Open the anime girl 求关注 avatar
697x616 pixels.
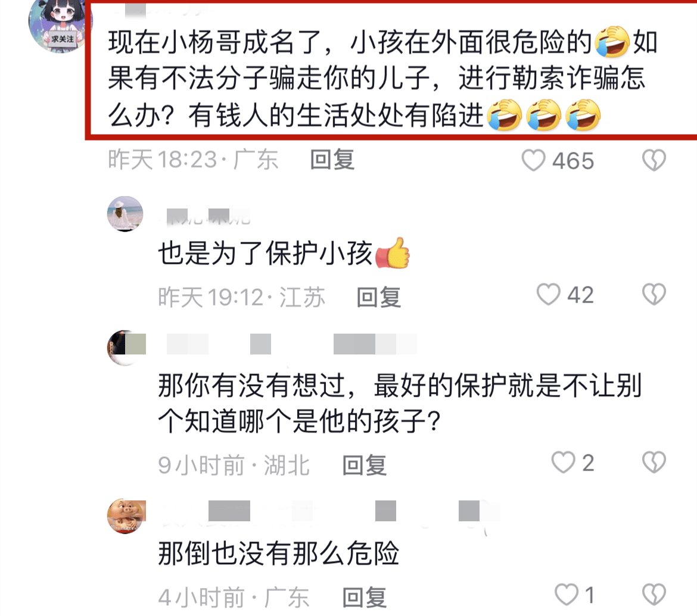point(60,24)
